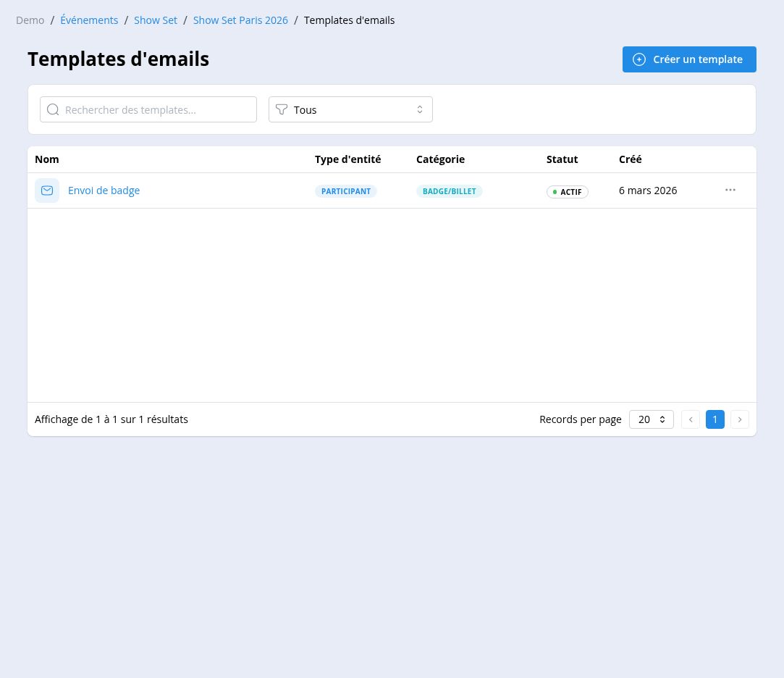
Task: Click the Templates d'emails page heading
Action: coord(119,59)
